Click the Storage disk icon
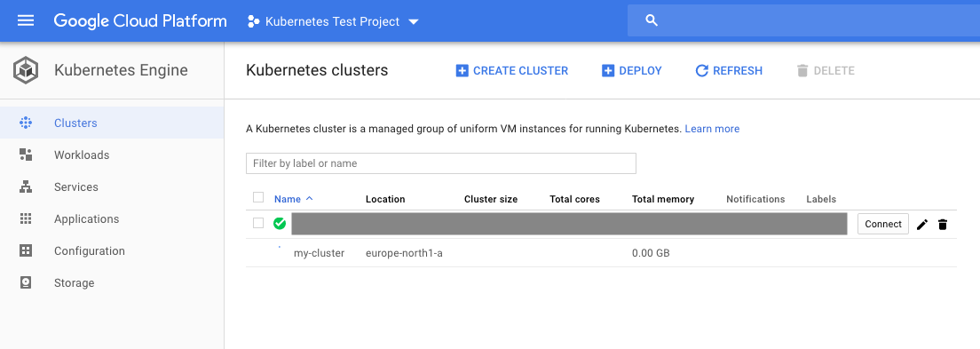 (26, 282)
